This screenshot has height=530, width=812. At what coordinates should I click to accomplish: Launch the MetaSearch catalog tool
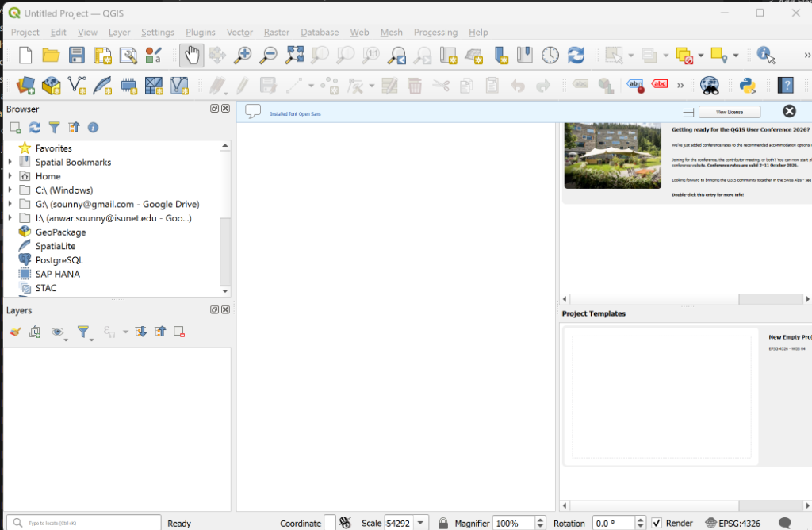click(x=710, y=85)
